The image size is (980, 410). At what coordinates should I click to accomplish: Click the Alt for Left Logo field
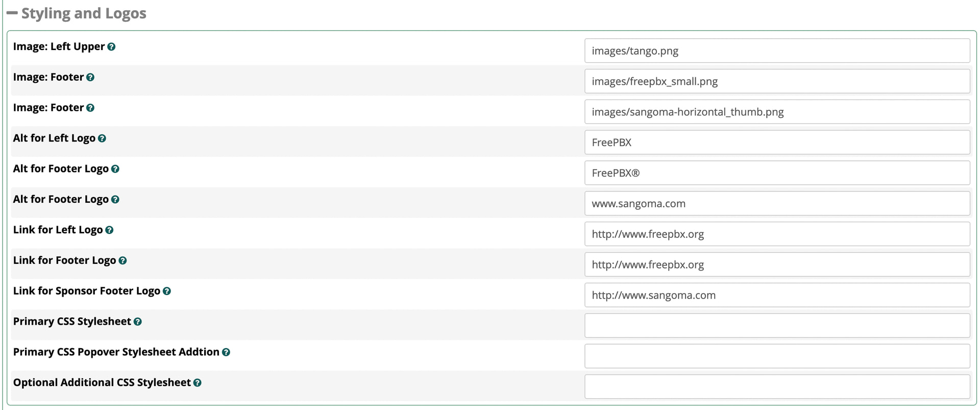[x=777, y=142]
